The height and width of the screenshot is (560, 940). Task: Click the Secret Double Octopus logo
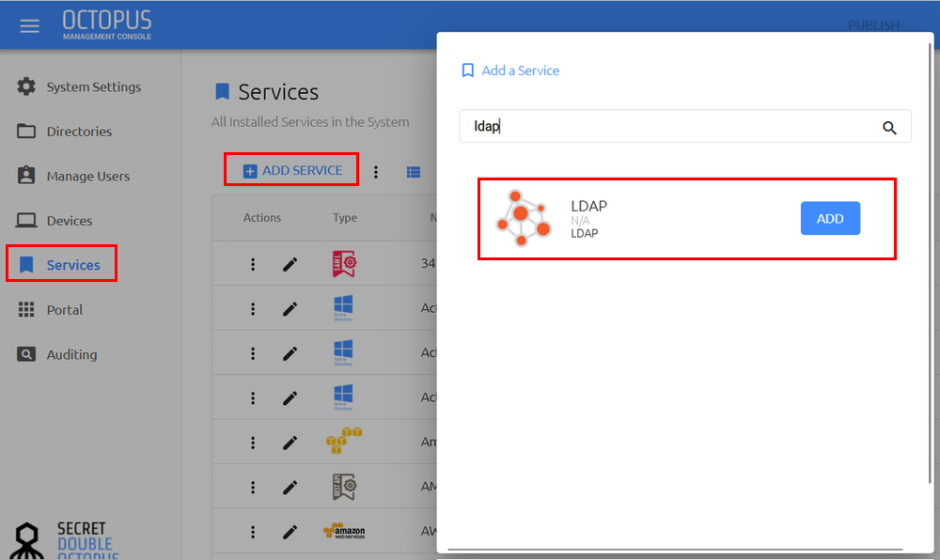pyautogui.click(x=65, y=540)
